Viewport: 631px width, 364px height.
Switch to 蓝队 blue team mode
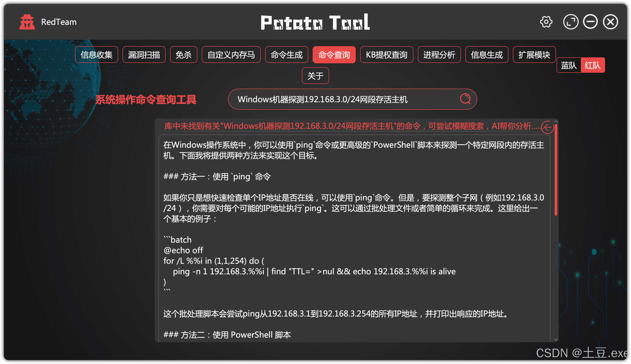(x=569, y=65)
